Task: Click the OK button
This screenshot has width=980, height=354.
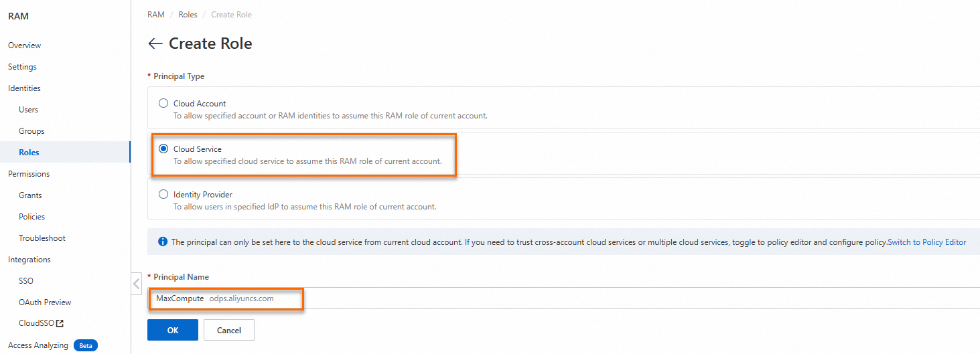Action: pos(173,330)
